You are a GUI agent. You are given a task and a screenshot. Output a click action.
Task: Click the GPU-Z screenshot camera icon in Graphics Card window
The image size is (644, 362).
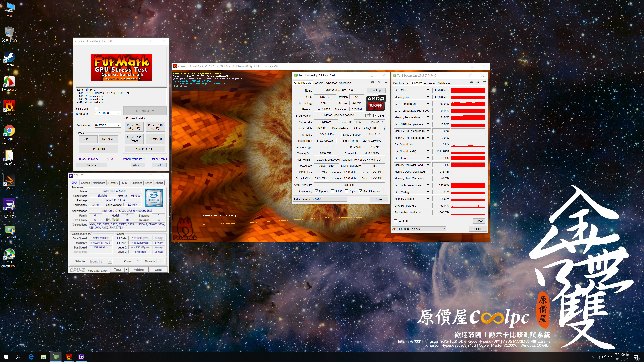click(372, 82)
